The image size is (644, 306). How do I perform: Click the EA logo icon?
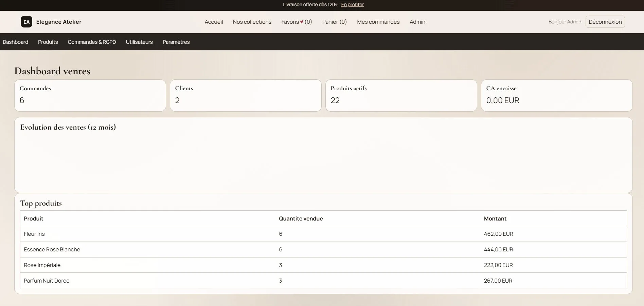26,22
